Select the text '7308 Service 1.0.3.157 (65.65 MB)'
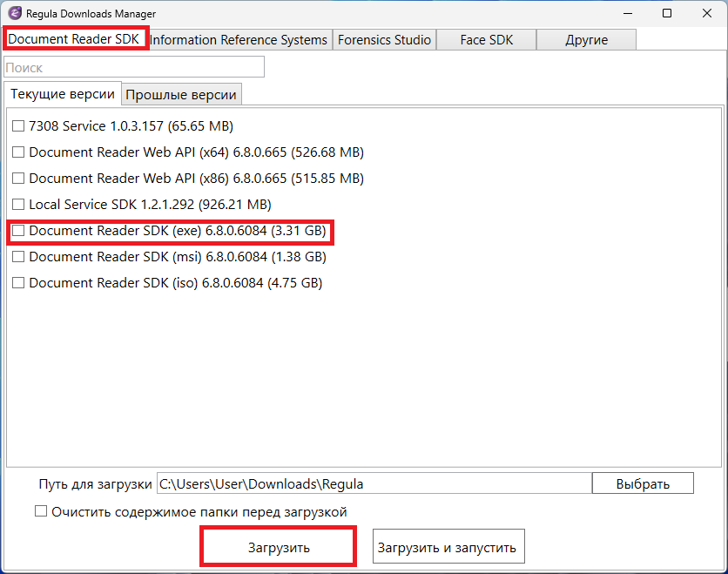The height and width of the screenshot is (574, 728). point(131,125)
